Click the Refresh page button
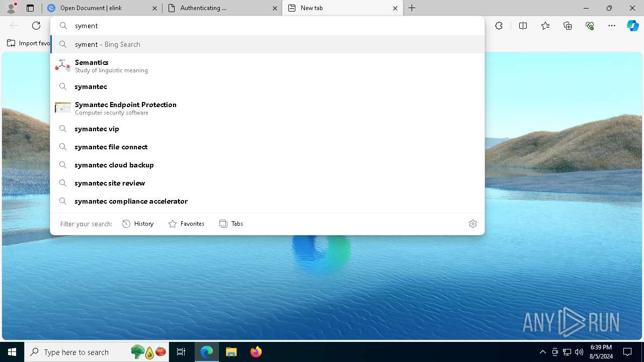Screen dimensions: 644x362 tap(36, 26)
